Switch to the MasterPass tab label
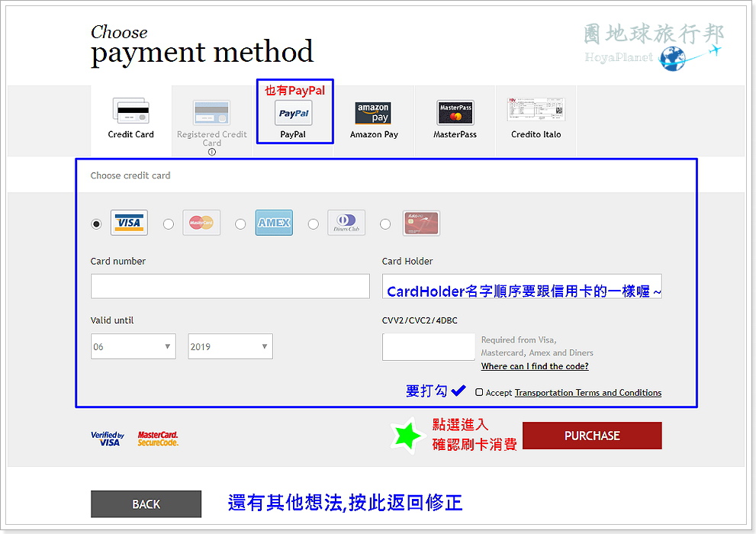This screenshot has height=534, width=756. 455,134
